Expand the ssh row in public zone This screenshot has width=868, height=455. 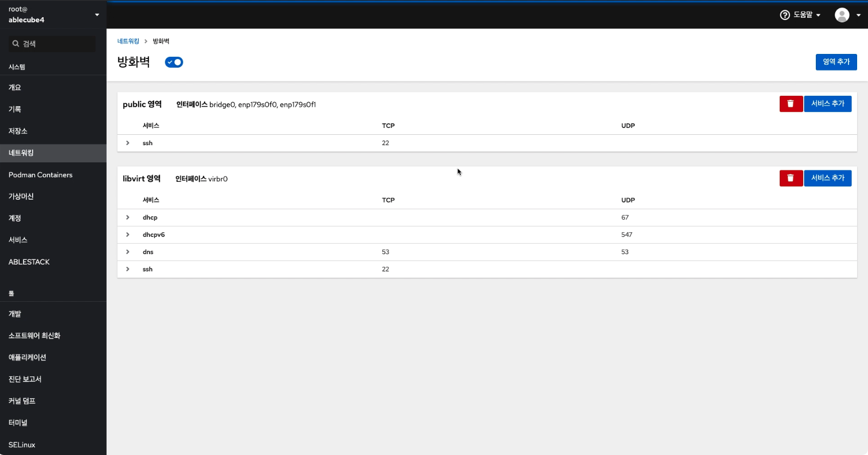pos(128,143)
